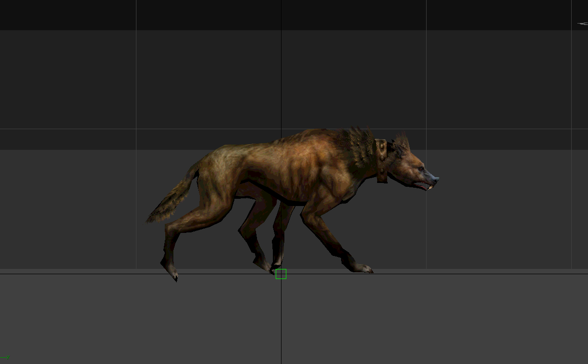Click the grid intersection above the dog's back
The height and width of the screenshot is (364, 588).
pos(282,129)
